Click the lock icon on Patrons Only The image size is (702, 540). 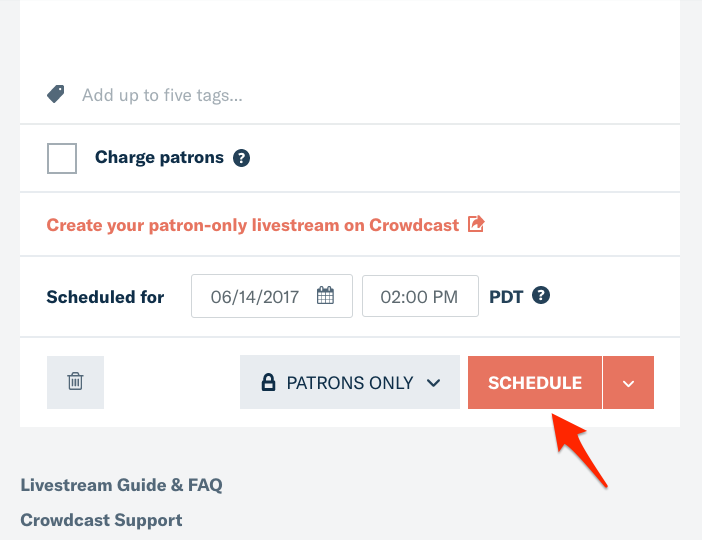pos(268,382)
